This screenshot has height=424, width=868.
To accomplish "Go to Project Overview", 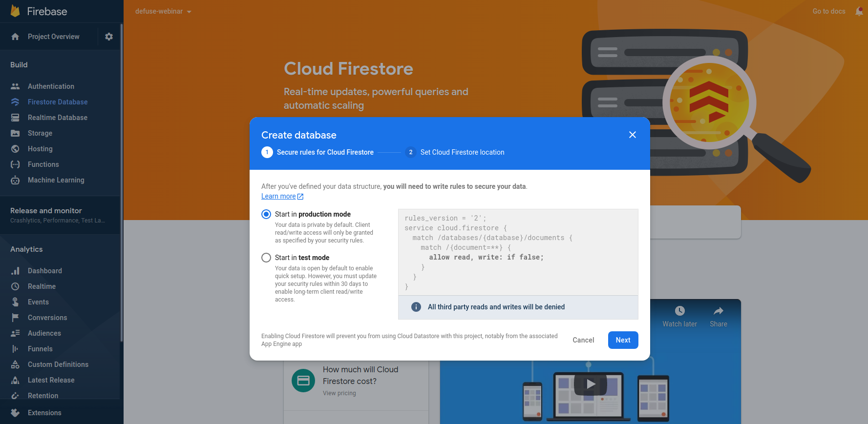I will coord(53,37).
